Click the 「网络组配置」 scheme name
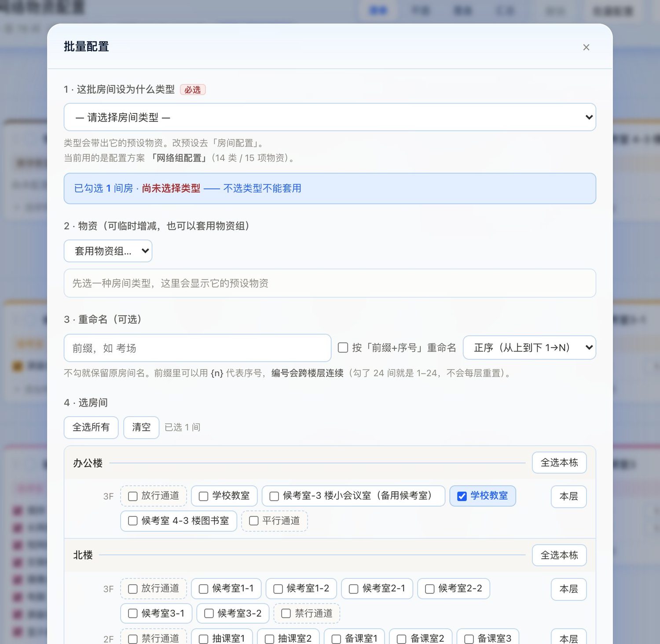Viewport: 660px width, 644px height. pyautogui.click(x=179, y=158)
